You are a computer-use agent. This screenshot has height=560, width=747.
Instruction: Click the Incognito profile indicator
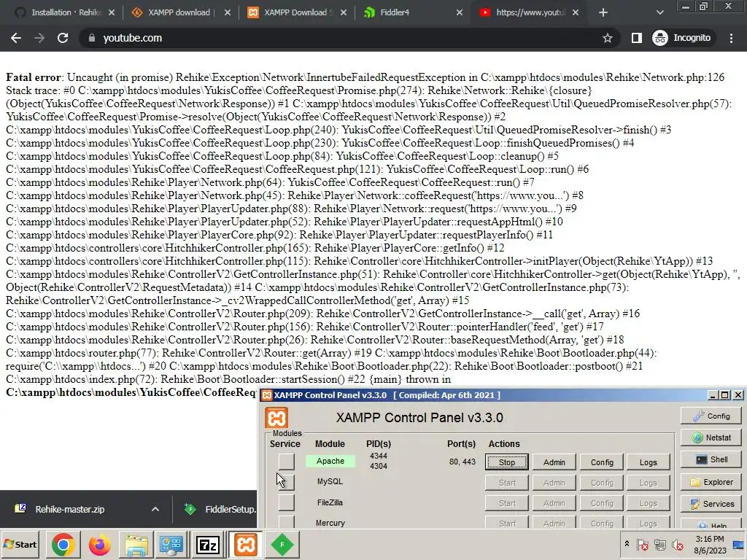click(682, 38)
